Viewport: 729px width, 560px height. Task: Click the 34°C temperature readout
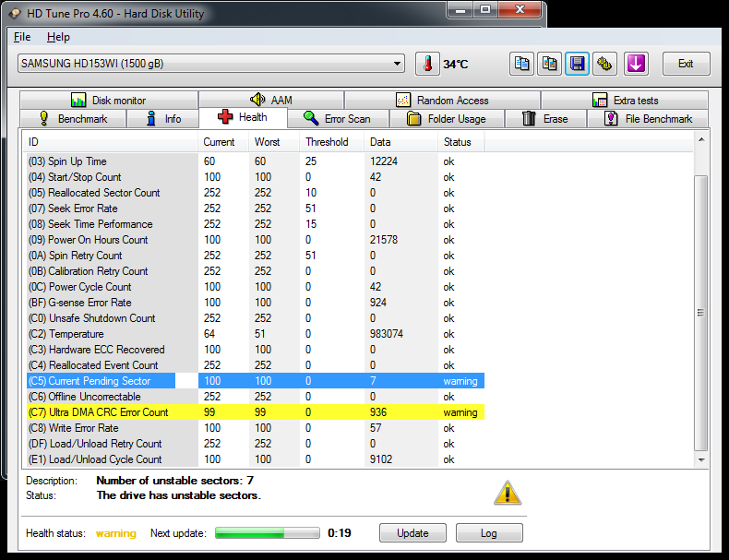[x=456, y=65]
